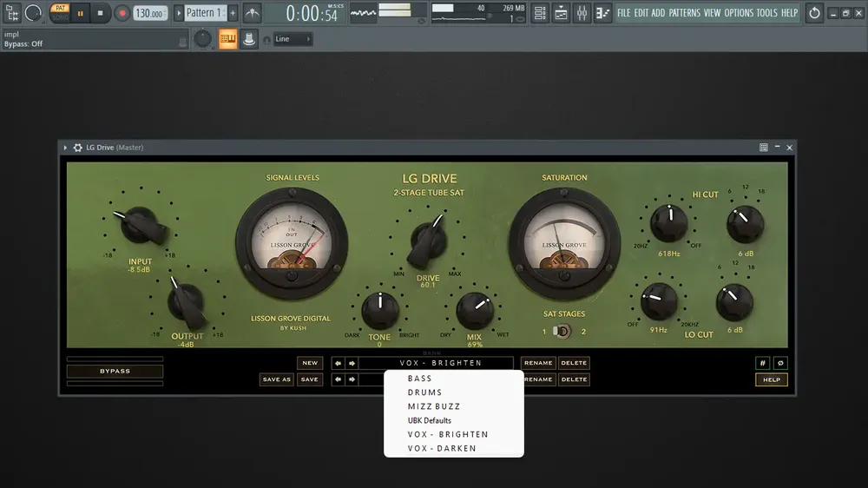Click the LO CUT frequency knob at 91Hz

click(x=659, y=301)
